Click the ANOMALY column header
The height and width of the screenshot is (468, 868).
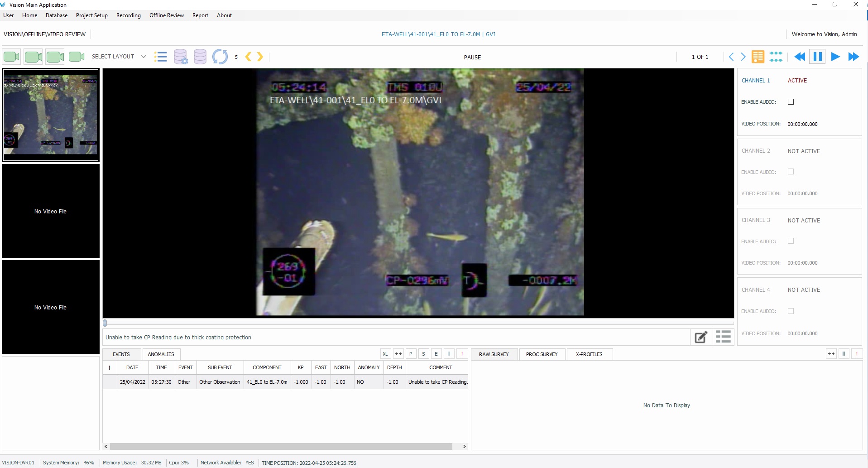pos(369,367)
